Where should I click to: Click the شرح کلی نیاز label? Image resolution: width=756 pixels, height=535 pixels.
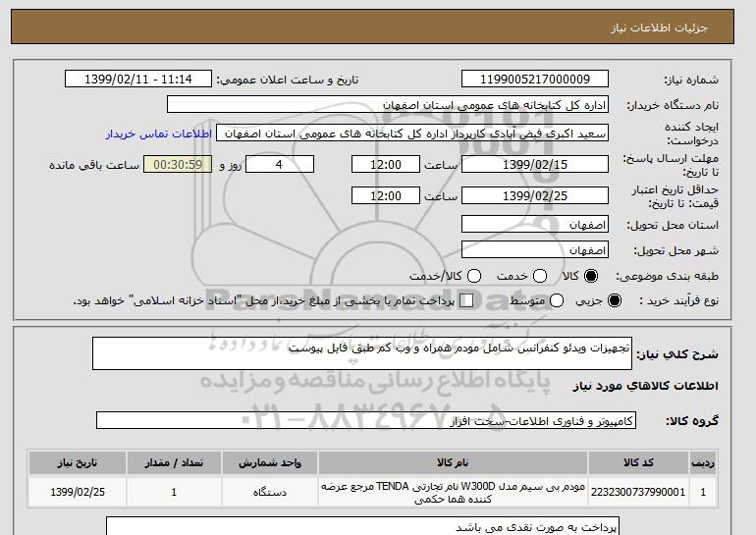677,354
